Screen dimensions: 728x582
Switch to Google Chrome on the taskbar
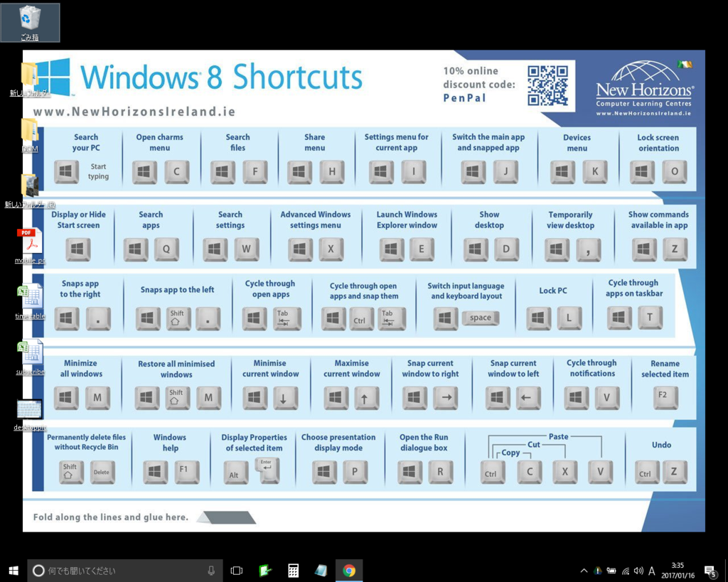(349, 571)
